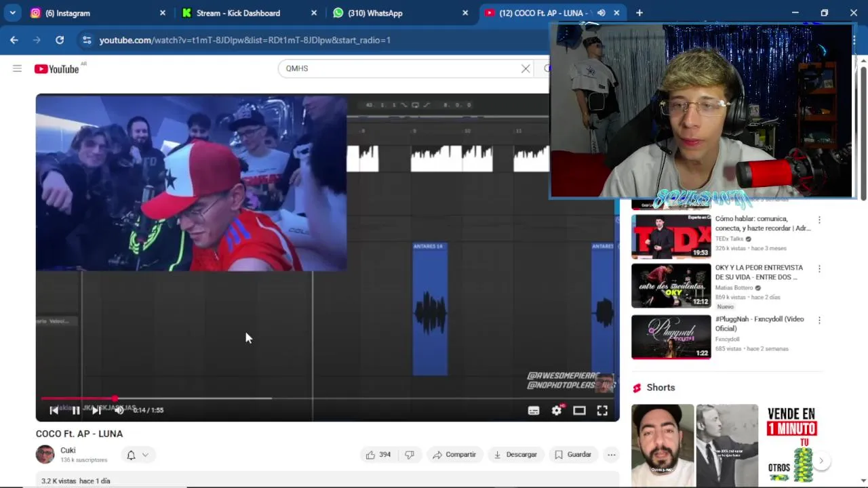Open the TEDx Talks channel name
868x488 pixels.
[x=730, y=239]
